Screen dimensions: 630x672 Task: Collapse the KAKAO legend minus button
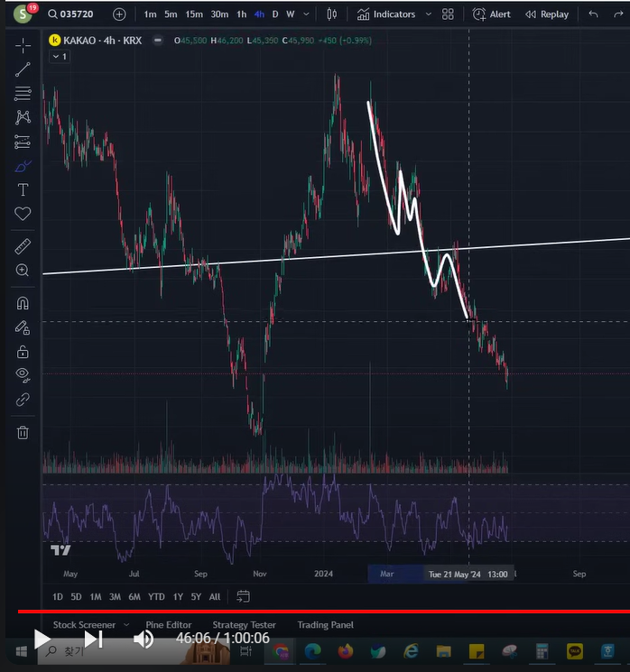point(158,41)
